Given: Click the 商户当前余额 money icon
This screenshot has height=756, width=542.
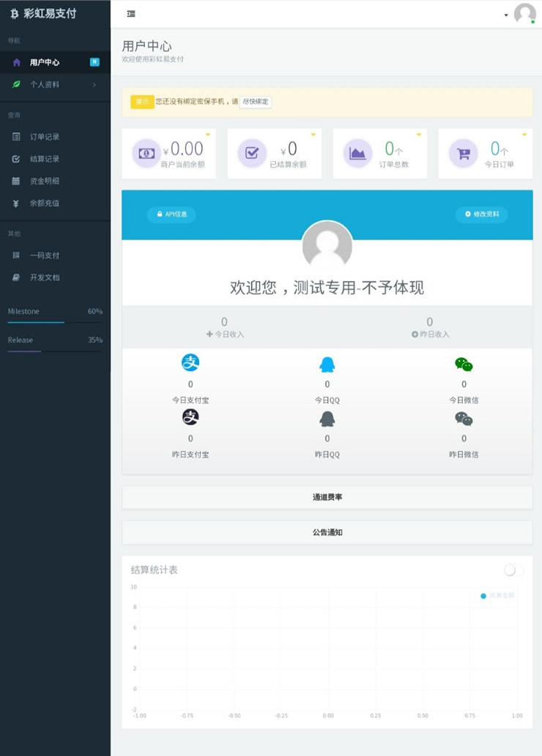Looking at the screenshot, I should click(146, 153).
